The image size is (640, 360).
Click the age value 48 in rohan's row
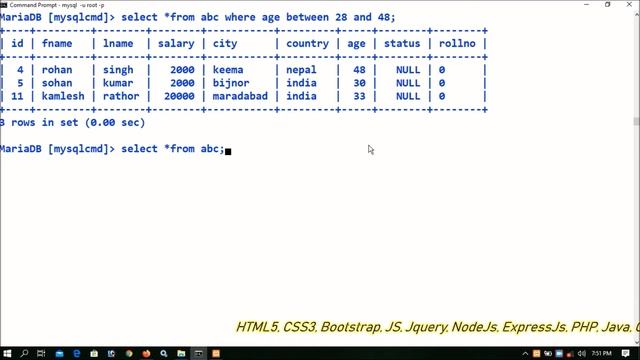[x=359, y=70]
